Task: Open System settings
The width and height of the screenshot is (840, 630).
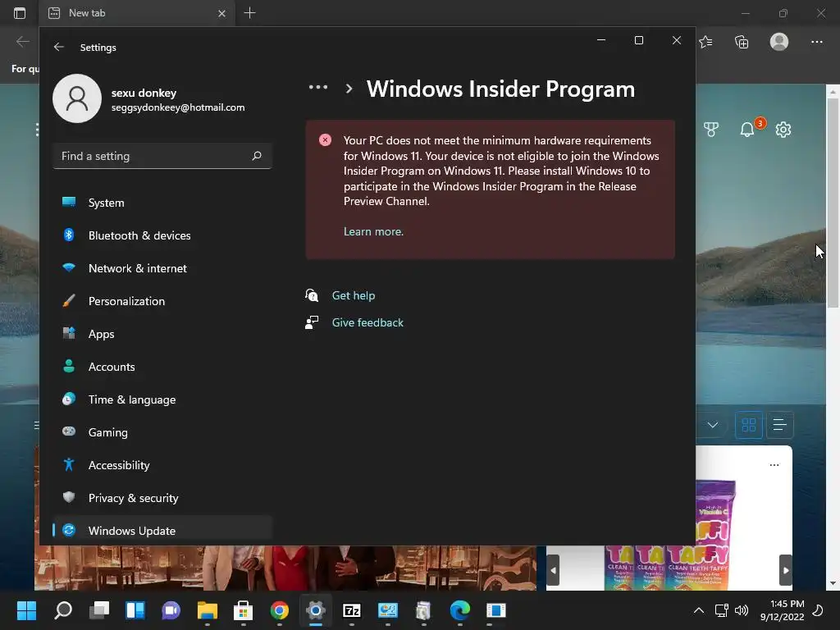Action: point(162,203)
